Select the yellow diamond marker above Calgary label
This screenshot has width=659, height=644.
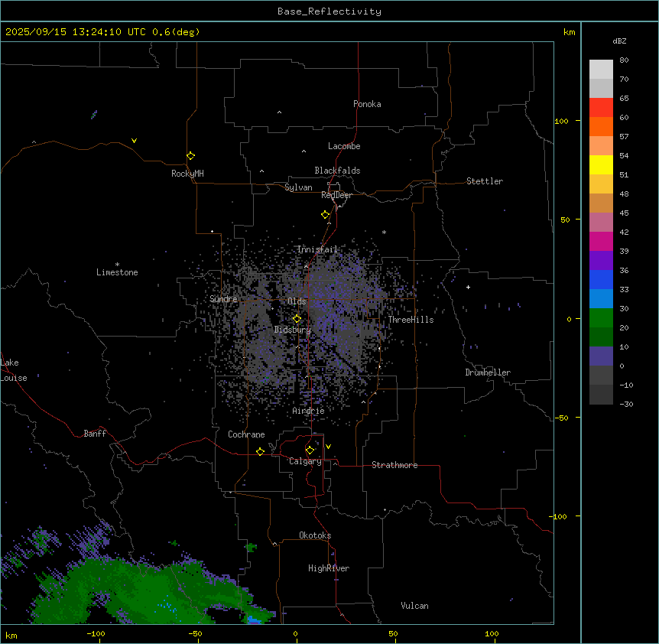tap(310, 450)
